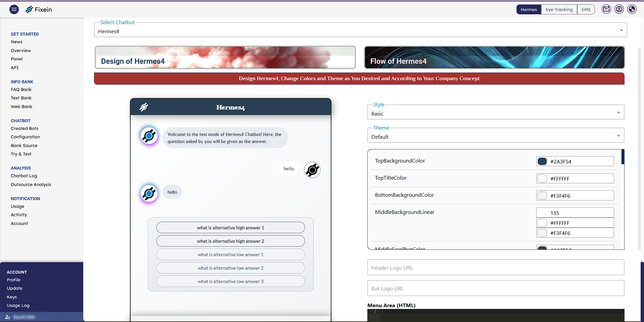Switch to the EMS tab
Viewport: 644px width, 322px height.
click(586, 9)
